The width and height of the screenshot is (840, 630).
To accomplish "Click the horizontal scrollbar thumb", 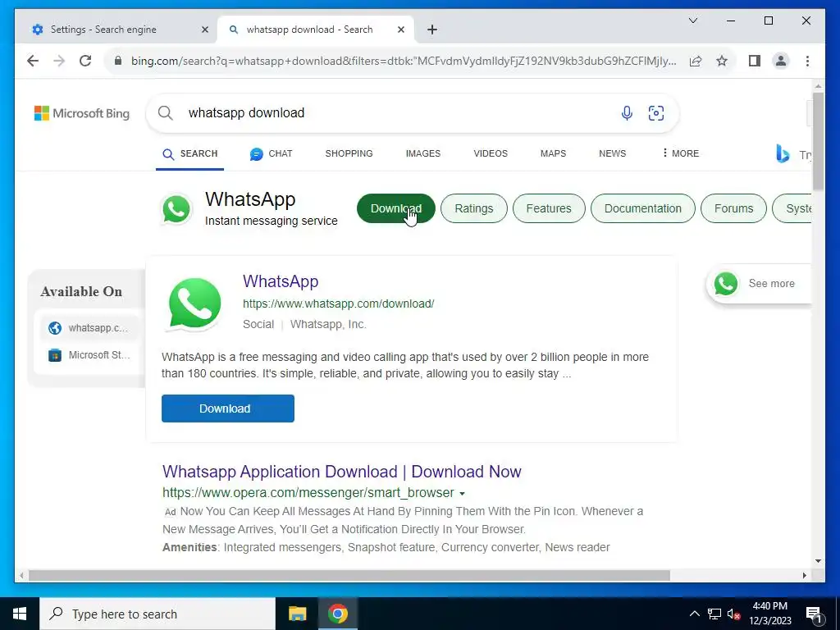I will pyautogui.click(x=349, y=575).
